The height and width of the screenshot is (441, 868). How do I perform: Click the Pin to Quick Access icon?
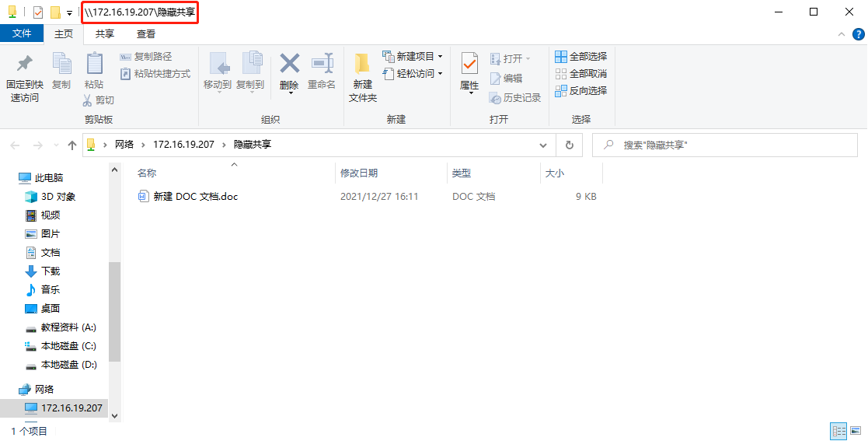coord(24,64)
